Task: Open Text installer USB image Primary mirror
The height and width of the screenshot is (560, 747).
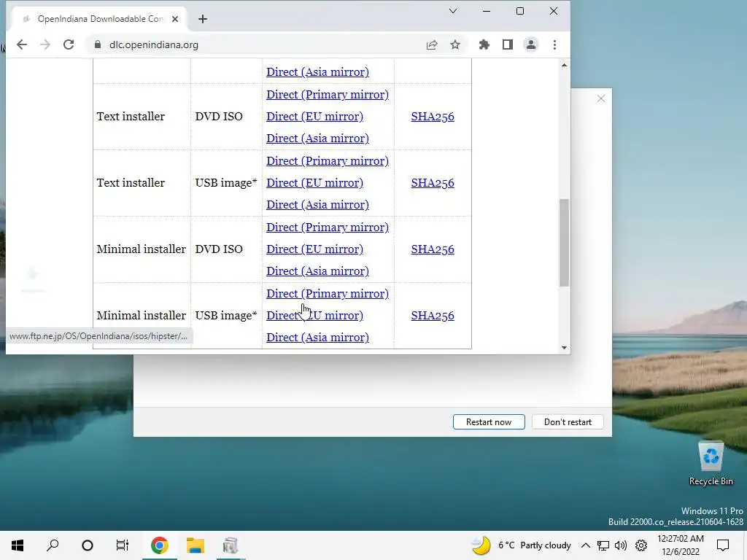Action: click(x=328, y=160)
